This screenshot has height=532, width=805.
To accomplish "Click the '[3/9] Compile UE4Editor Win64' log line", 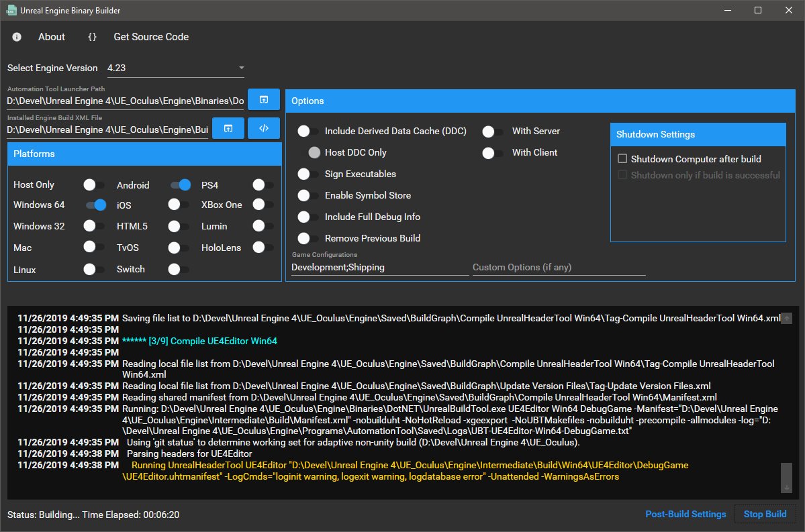I will point(199,341).
